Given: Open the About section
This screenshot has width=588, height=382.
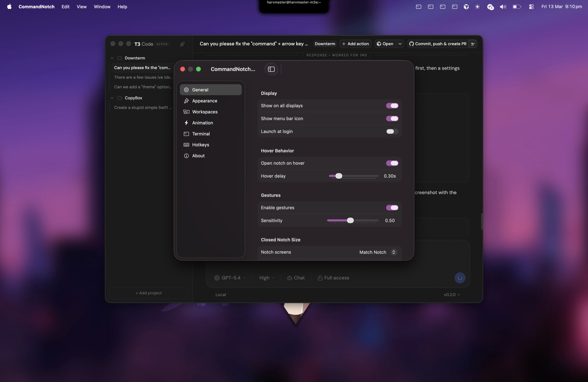Looking at the screenshot, I should [198, 156].
